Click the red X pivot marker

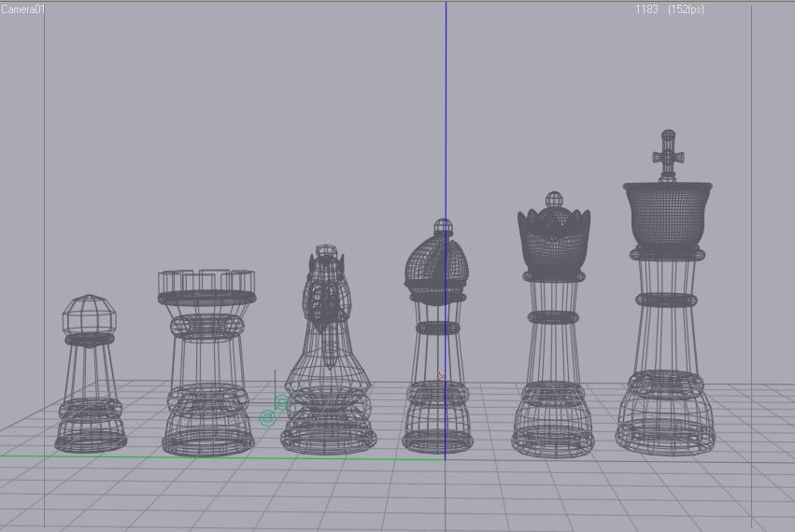(441, 376)
